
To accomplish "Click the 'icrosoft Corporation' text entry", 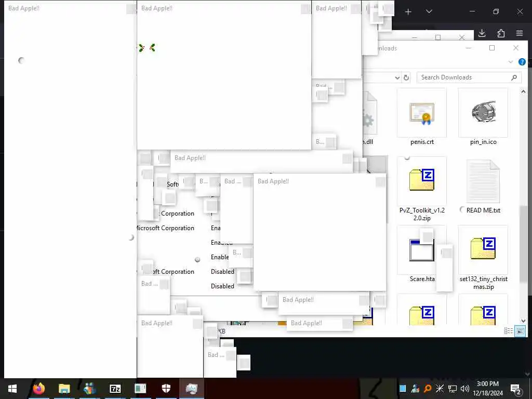I will pos(166,228).
